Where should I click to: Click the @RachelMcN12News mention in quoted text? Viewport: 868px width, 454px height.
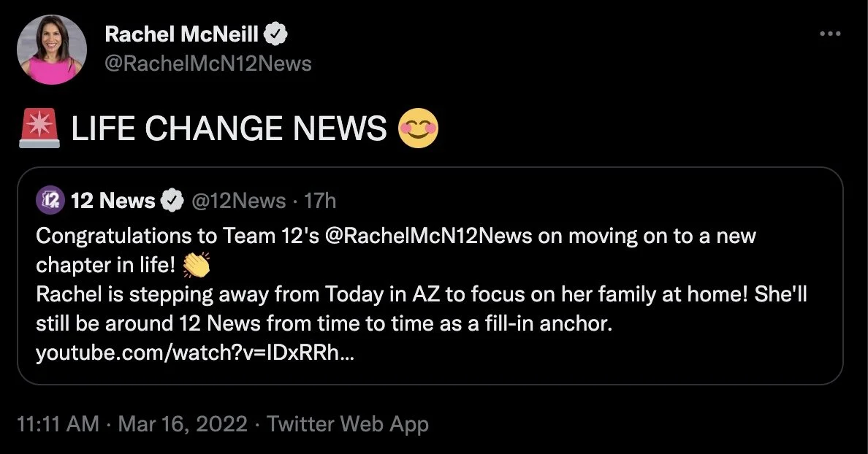coord(428,236)
